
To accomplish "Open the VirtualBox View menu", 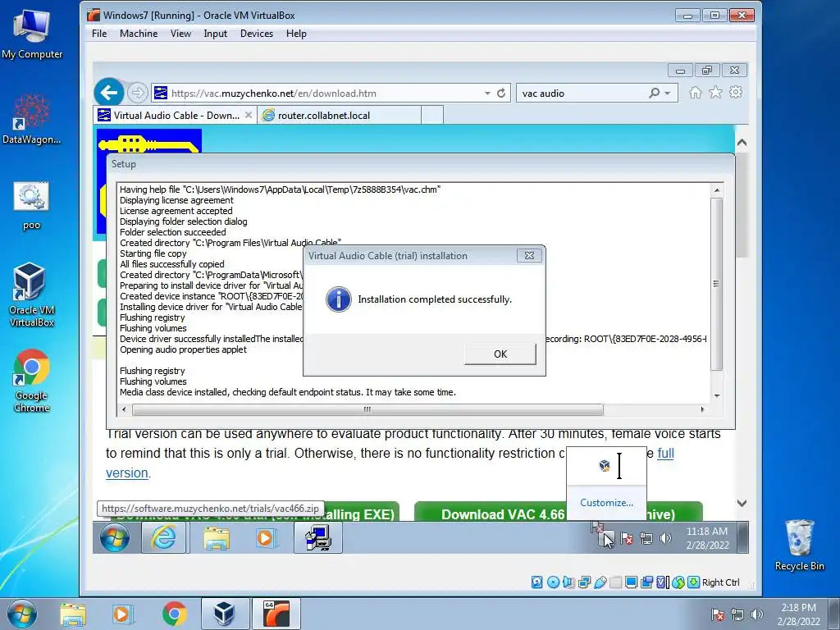I will click(x=180, y=34).
